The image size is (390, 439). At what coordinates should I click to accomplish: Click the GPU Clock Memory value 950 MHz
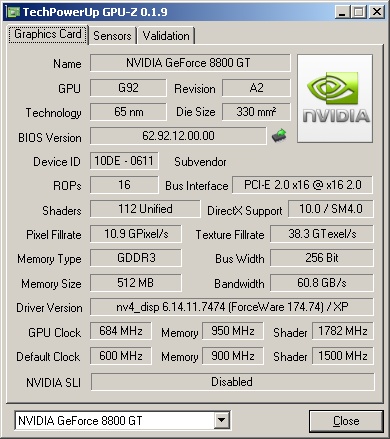[x=233, y=331]
